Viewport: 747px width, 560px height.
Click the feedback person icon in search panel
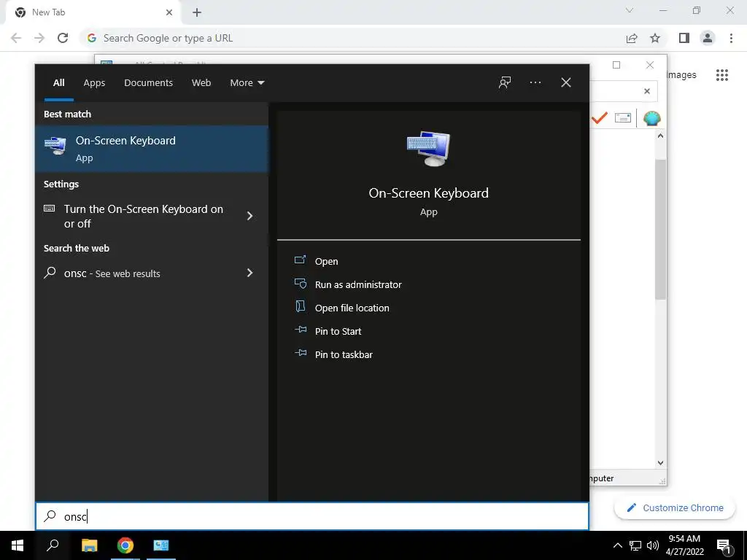pyautogui.click(x=505, y=82)
